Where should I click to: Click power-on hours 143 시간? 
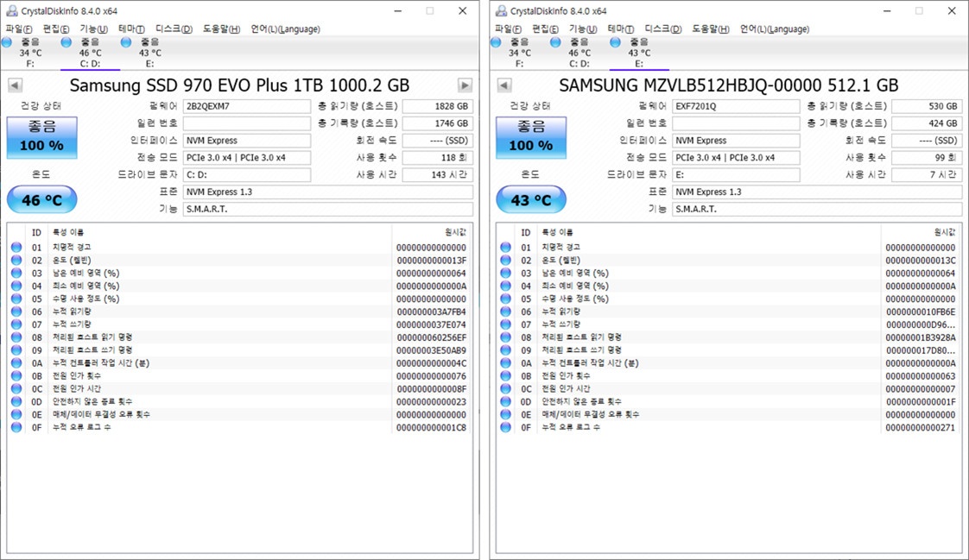click(438, 174)
